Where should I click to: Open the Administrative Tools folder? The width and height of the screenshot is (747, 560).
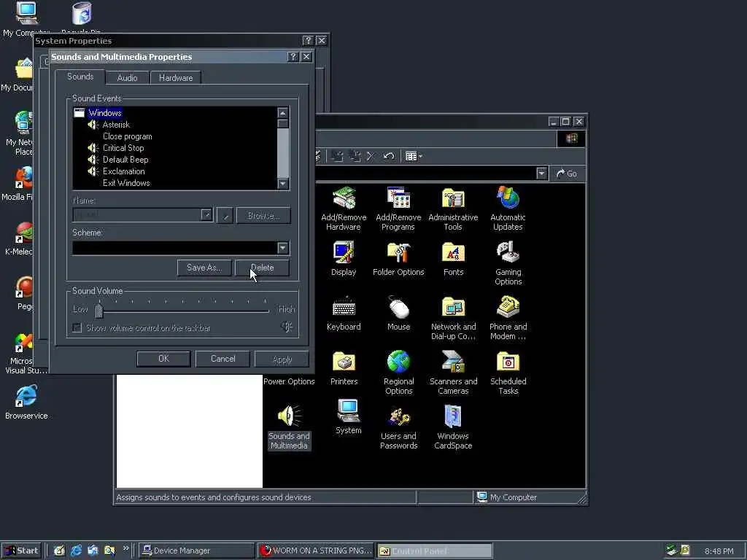point(453,209)
